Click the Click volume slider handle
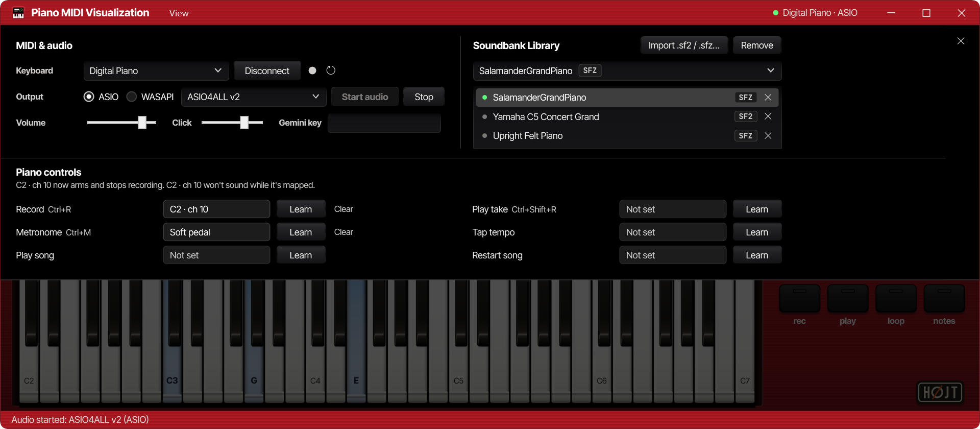Screen dimensions: 980x429 pyautogui.click(x=244, y=123)
